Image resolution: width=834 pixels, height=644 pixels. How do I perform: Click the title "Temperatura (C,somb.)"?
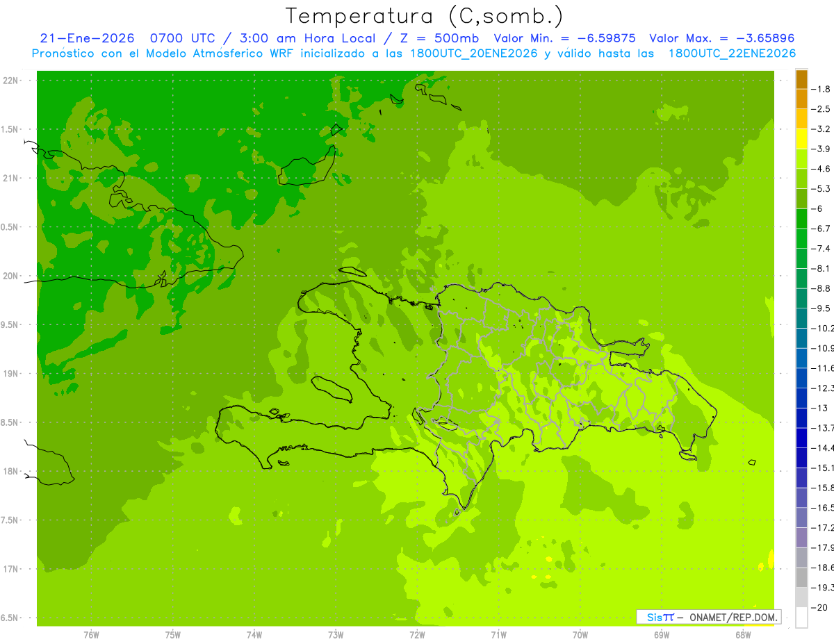coord(425,16)
